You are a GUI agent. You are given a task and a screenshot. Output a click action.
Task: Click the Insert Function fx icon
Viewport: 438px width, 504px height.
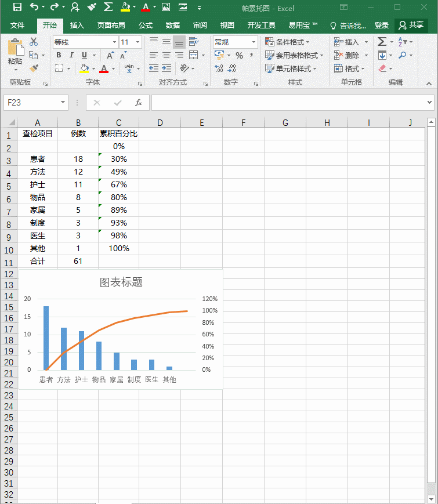pos(139,103)
